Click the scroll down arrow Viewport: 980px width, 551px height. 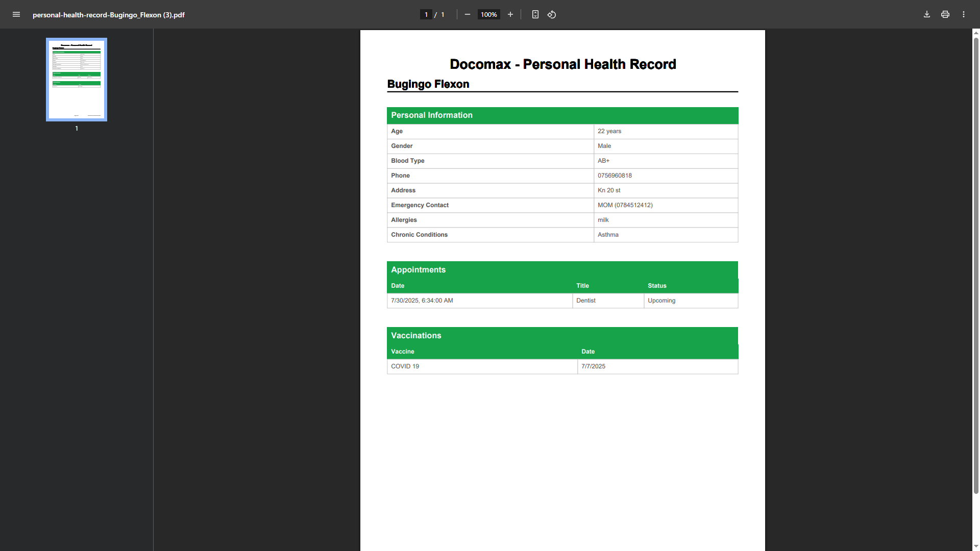coord(976,546)
